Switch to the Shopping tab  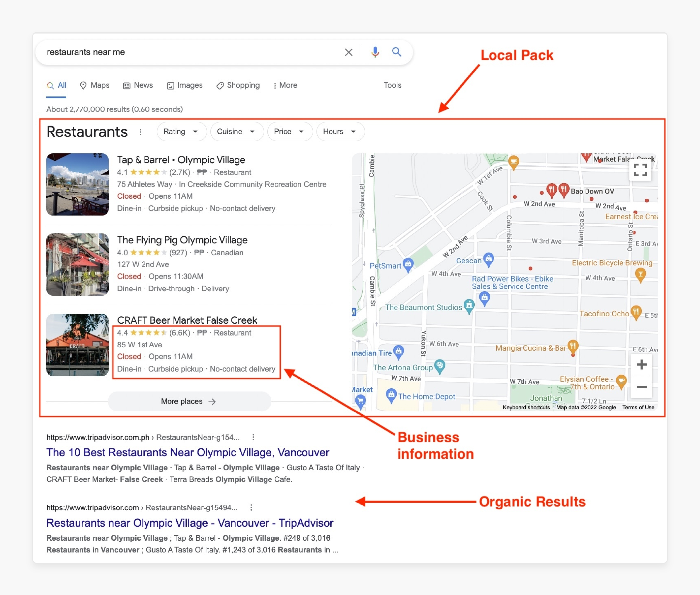tap(238, 85)
